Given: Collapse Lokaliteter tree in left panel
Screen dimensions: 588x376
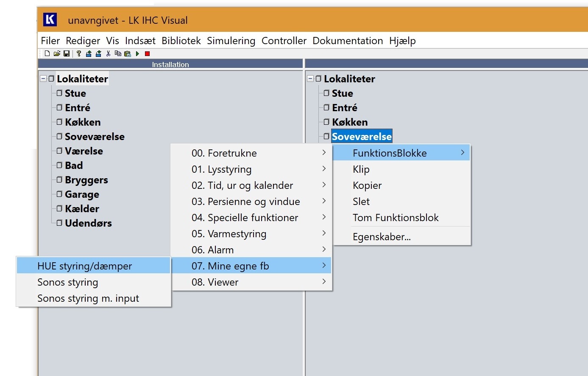Looking at the screenshot, I should (x=43, y=79).
